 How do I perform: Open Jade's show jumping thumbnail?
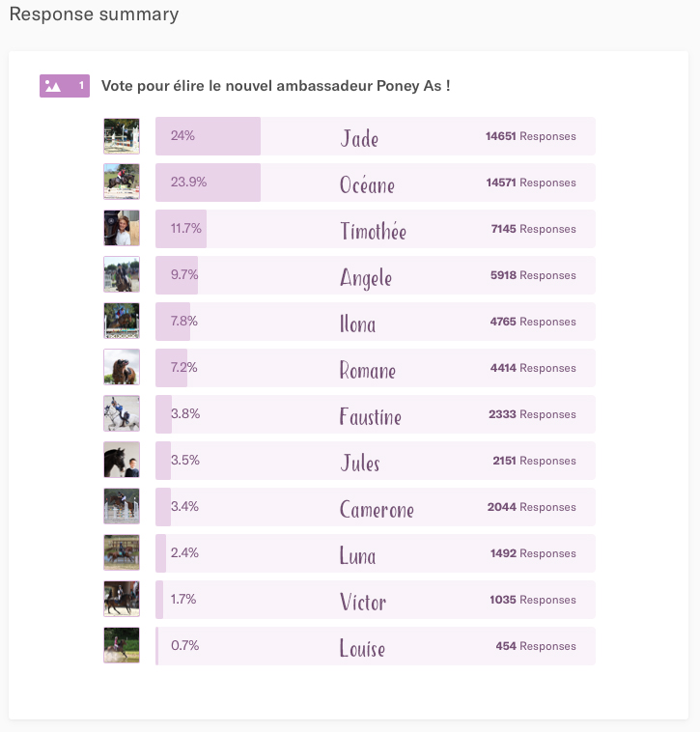(x=122, y=136)
